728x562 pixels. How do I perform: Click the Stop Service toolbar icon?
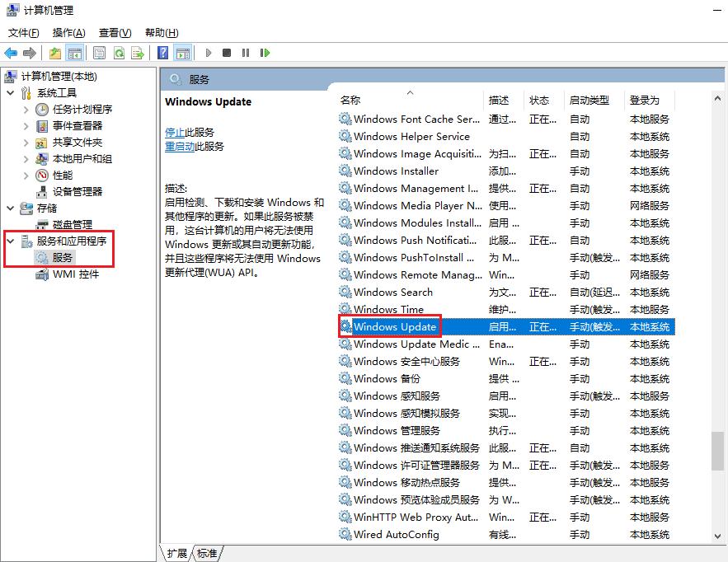226,53
